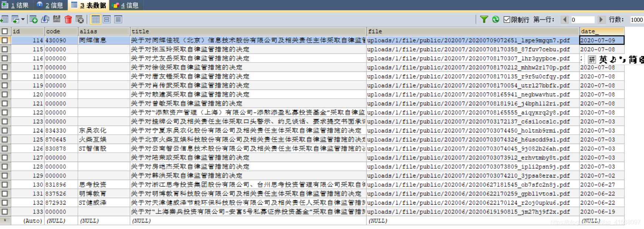Screen dimensions: 644x229
Task: Go to the previous page of rows
Action: tap(564, 20)
